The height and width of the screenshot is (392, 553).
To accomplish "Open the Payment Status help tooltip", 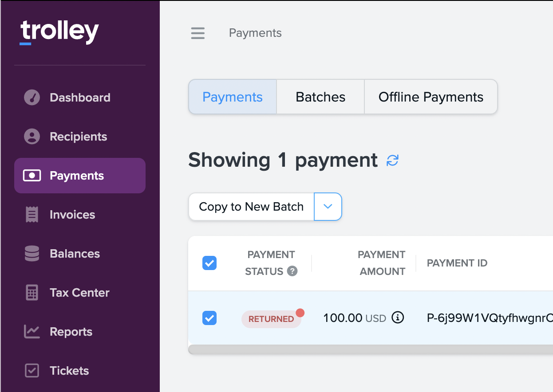I will (292, 271).
